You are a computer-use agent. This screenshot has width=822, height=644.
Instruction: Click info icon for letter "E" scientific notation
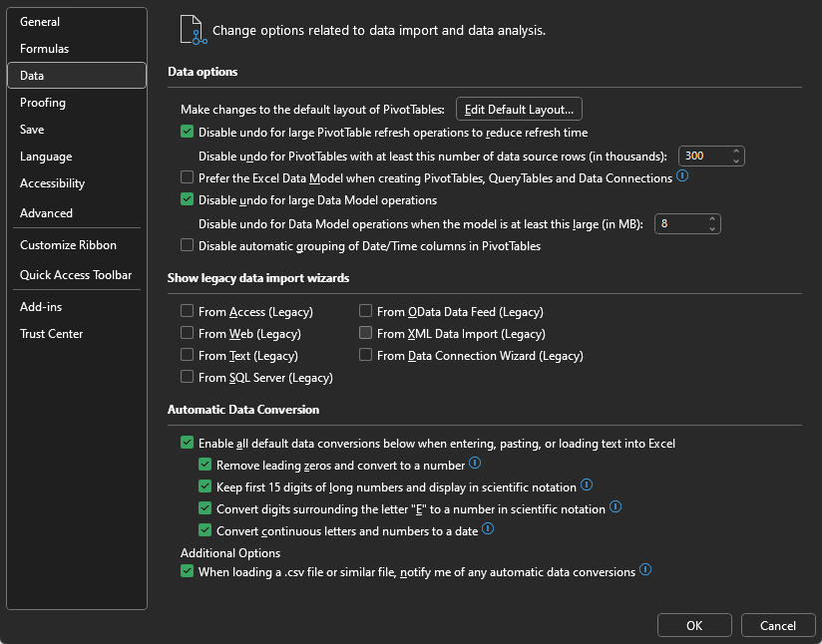click(616, 507)
